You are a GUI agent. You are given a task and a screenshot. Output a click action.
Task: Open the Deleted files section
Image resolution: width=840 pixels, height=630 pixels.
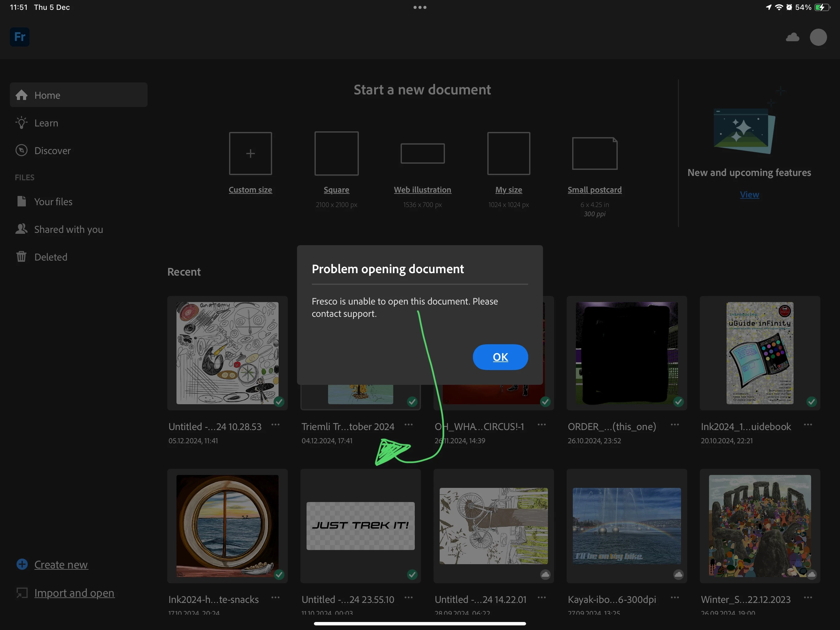point(50,257)
